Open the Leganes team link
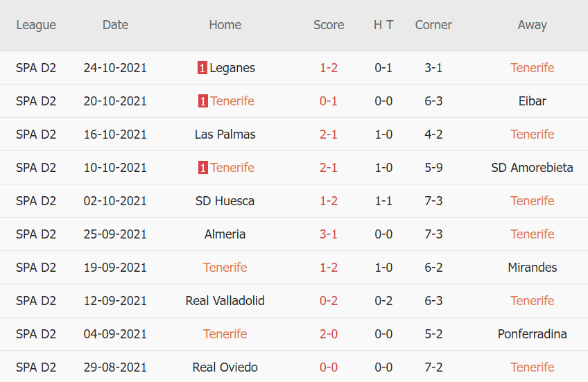This screenshot has width=588, height=382. coord(232,68)
